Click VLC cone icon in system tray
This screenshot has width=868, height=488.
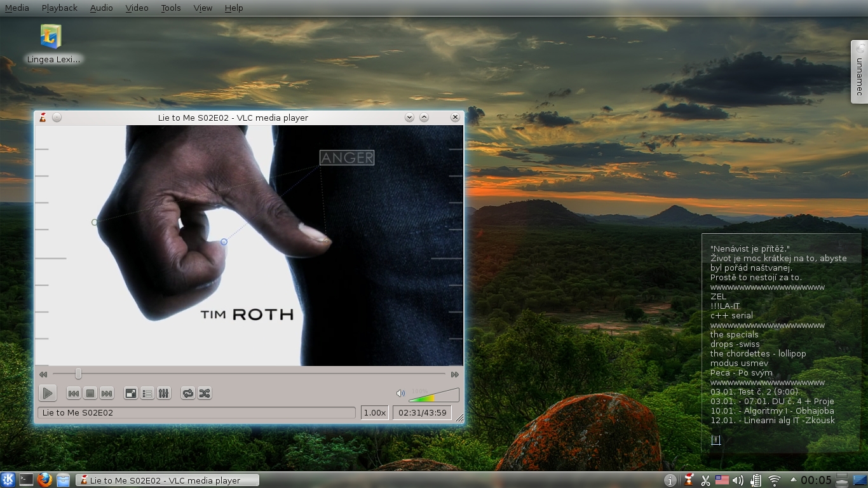[689, 480]
